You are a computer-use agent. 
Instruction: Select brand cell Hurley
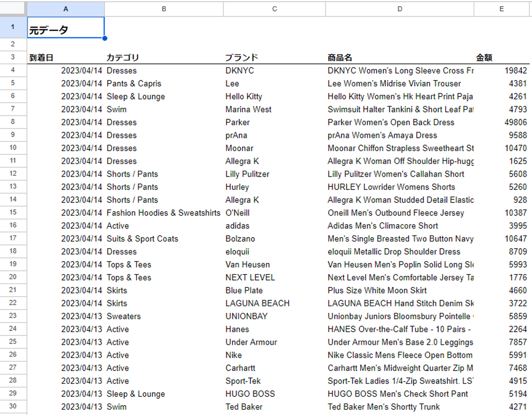point(274,187)
